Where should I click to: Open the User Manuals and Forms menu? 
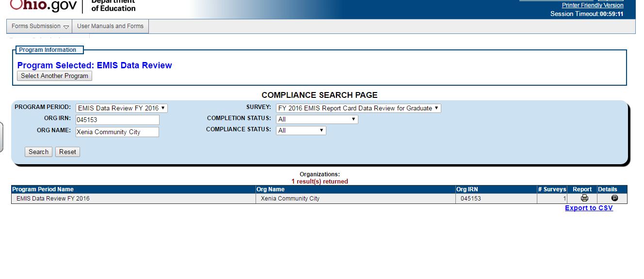pos(110,26)
